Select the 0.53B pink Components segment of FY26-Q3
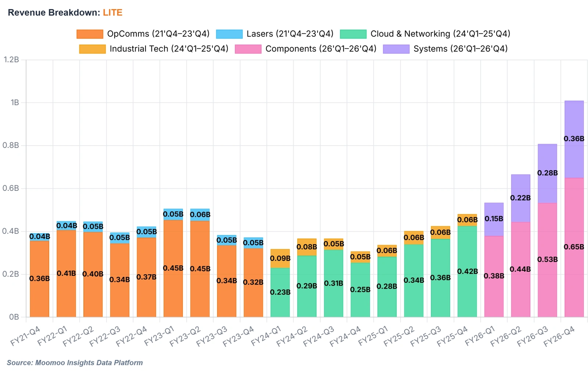The image size is (588, 371). pyautogui.click(x=547, y=260)
